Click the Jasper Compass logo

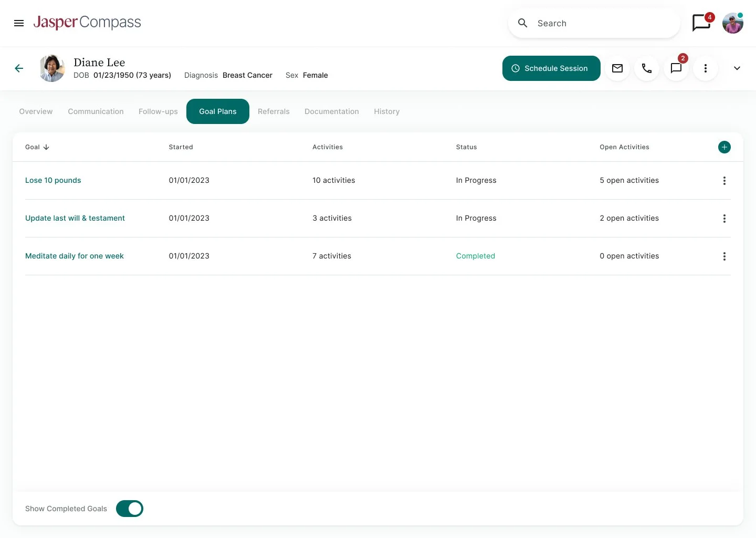[87, 23]
